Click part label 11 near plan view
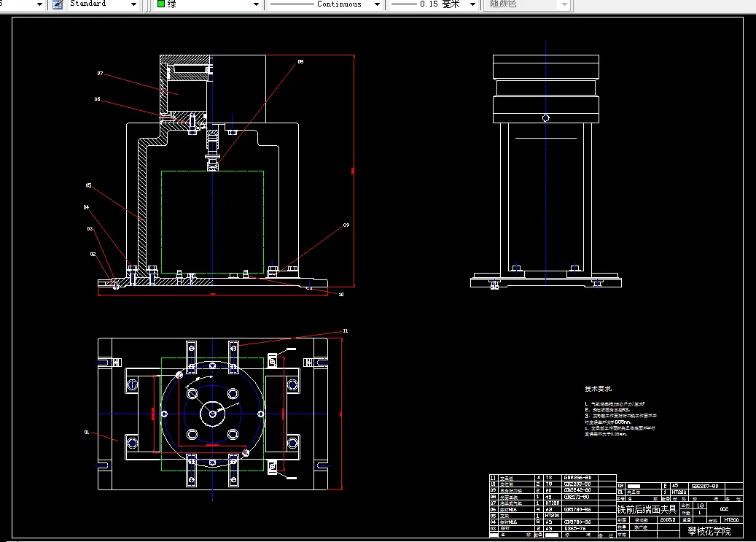Screen dimensions: 756x542 345,330
